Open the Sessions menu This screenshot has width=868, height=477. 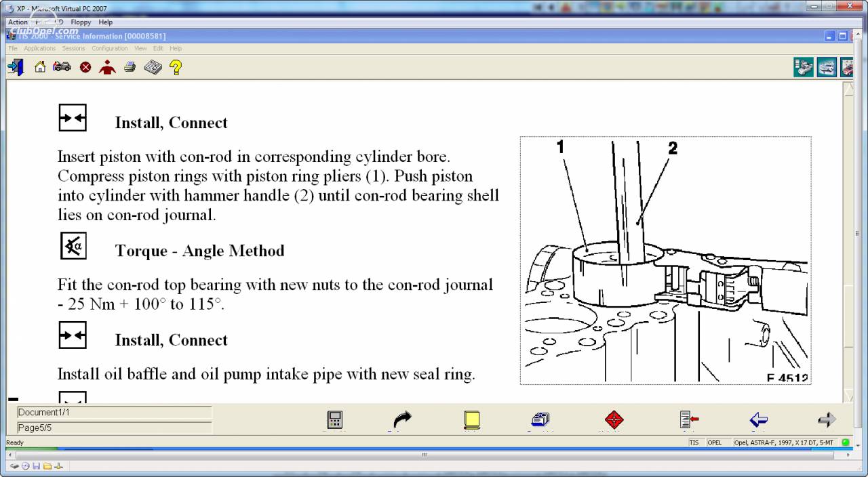74,49
